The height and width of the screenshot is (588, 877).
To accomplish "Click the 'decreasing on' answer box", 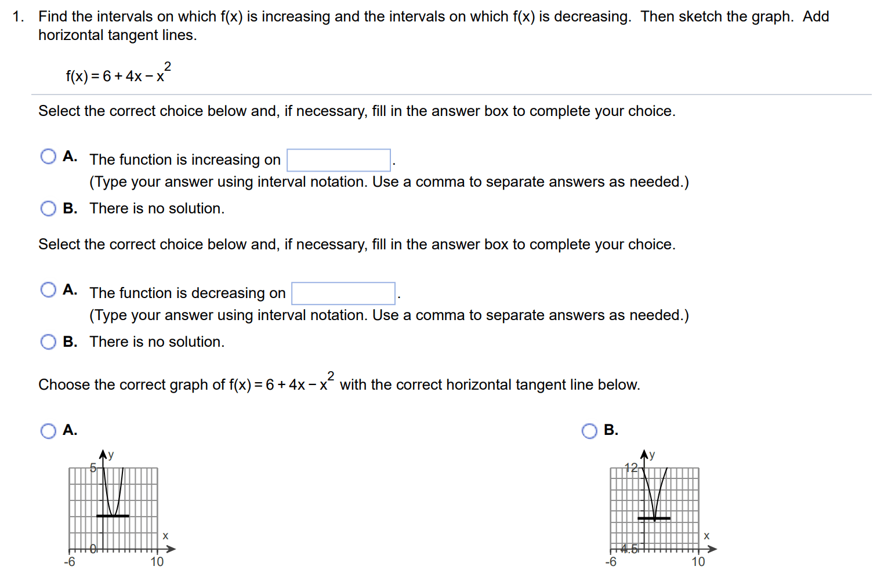I will tap(343, 293).
